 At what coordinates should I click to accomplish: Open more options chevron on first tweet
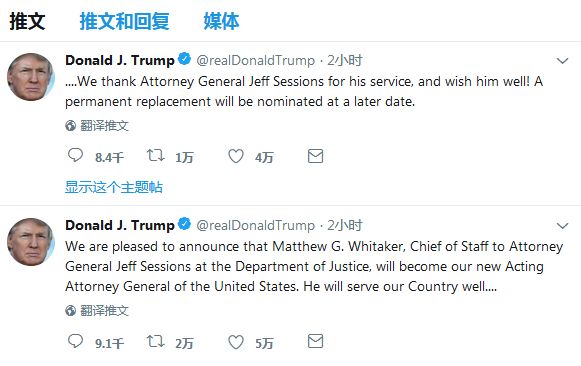coord(562,61)
